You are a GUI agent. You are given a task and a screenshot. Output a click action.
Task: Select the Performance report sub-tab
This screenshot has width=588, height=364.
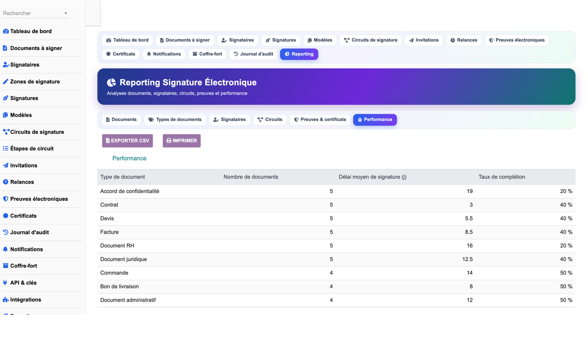[x=375, y=120]
